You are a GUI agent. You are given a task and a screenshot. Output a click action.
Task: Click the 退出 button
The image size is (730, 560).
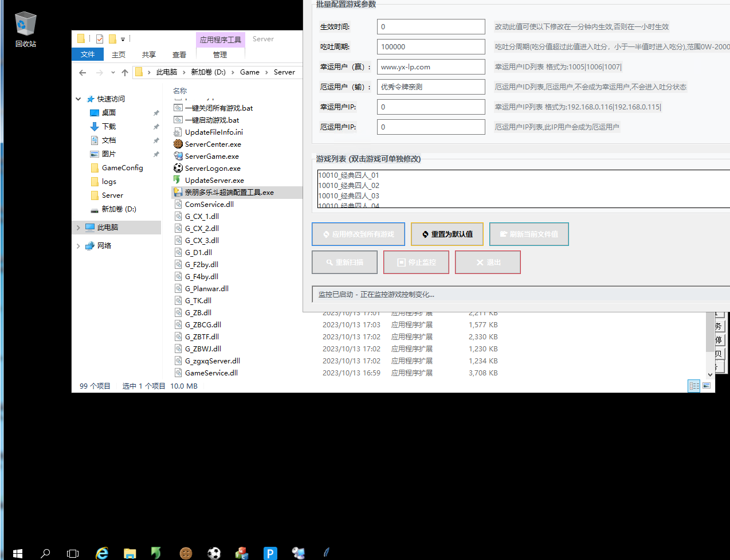pyautogui.click(x=488, y=263)
